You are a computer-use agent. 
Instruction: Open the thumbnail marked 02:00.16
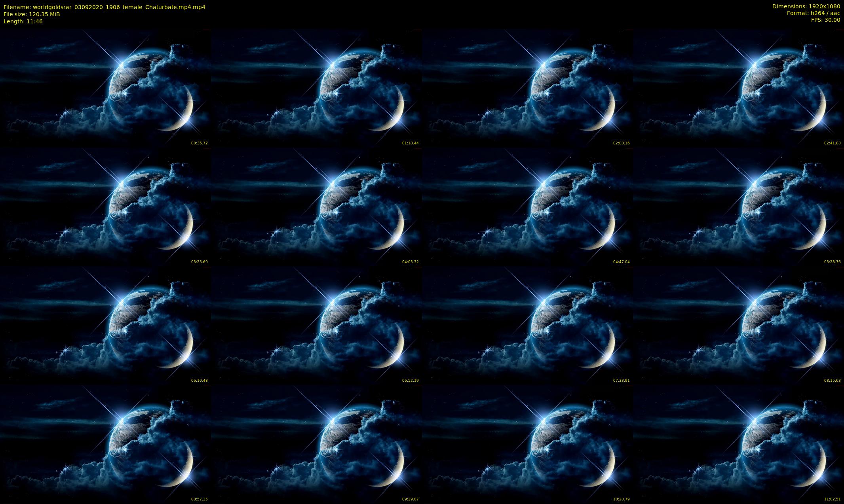[527, 88]
